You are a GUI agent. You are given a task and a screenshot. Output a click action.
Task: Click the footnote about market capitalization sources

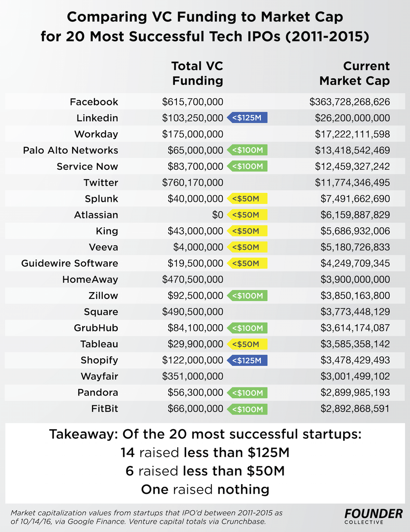(x=146, y=517)
